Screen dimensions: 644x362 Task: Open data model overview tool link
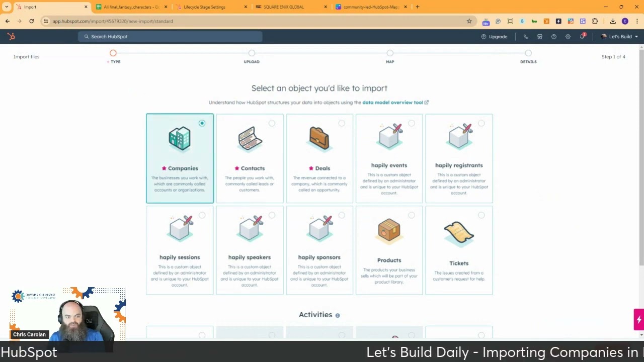pyautogui.click(x=395, y=103)
